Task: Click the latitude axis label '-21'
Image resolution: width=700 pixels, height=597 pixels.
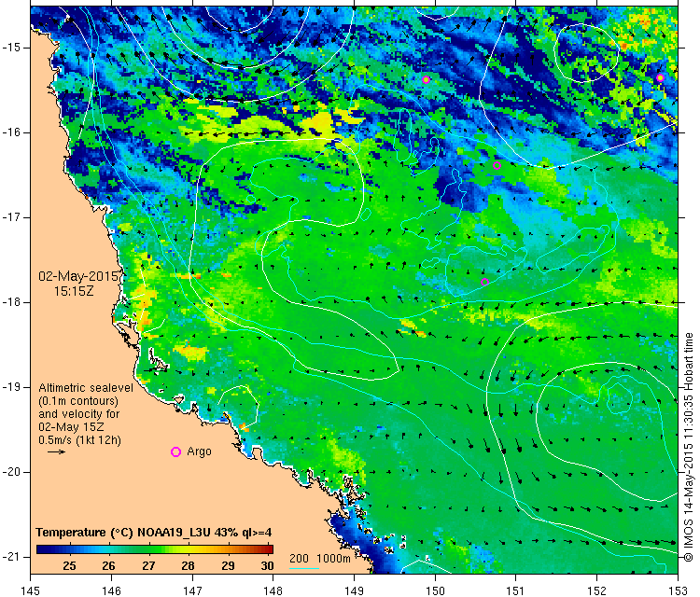Action: tap(11, 557)
